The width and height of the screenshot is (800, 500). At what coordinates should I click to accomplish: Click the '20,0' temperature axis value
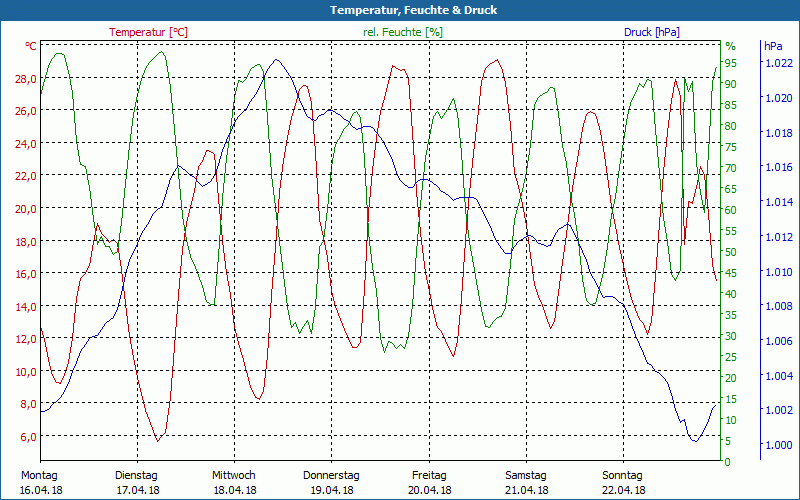click(x=26, y=209)
